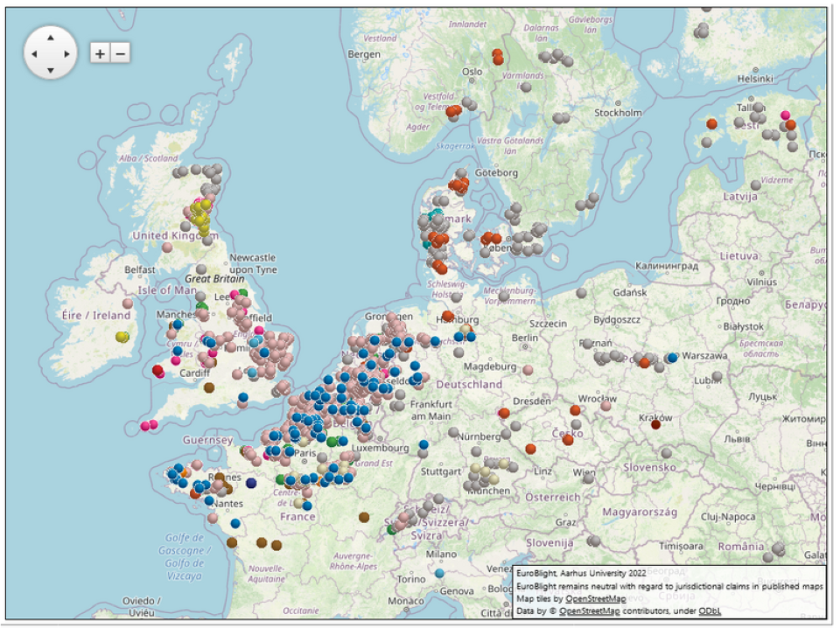This screenshot has width=840, height=628.
Task: Zoom out with the minus button
Action: coord(121,53)
